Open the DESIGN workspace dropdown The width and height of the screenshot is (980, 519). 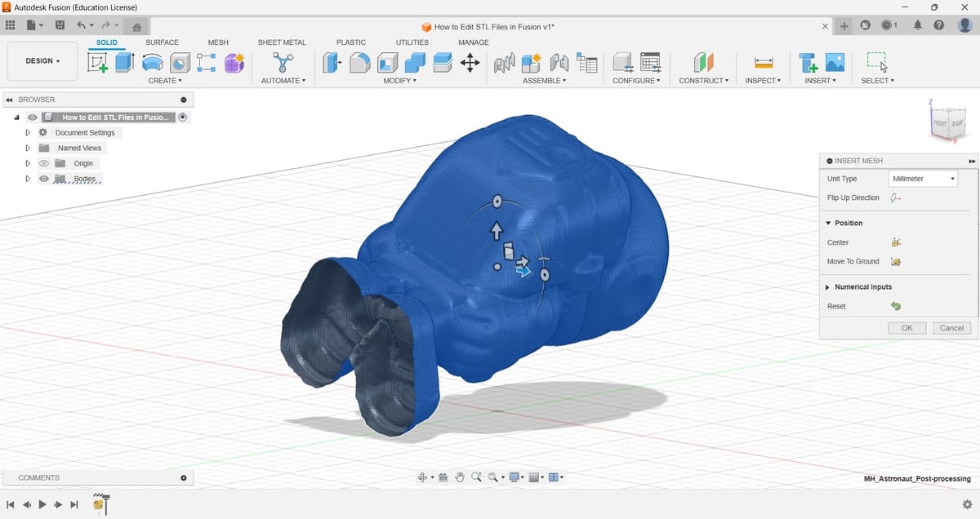[42, 61]
